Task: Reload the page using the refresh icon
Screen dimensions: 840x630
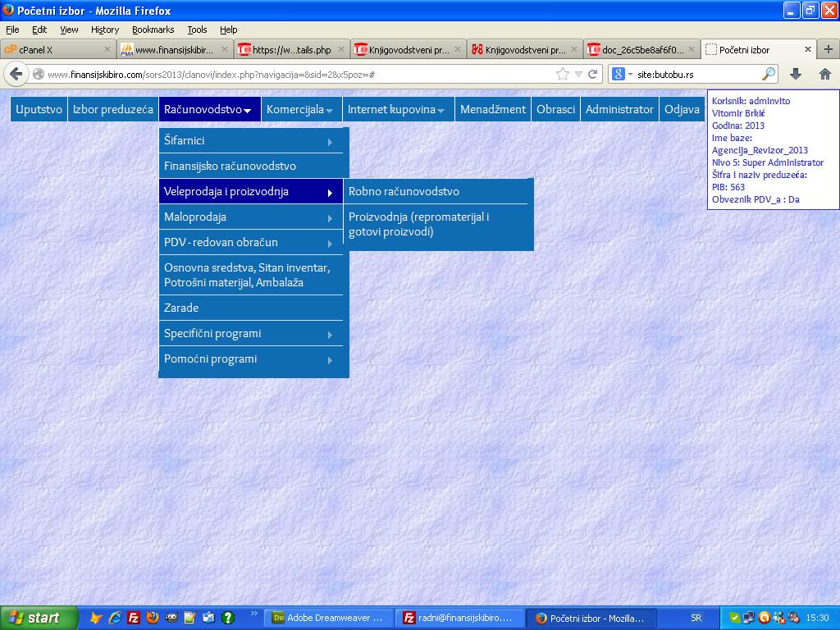Action: tap(592, 74)
